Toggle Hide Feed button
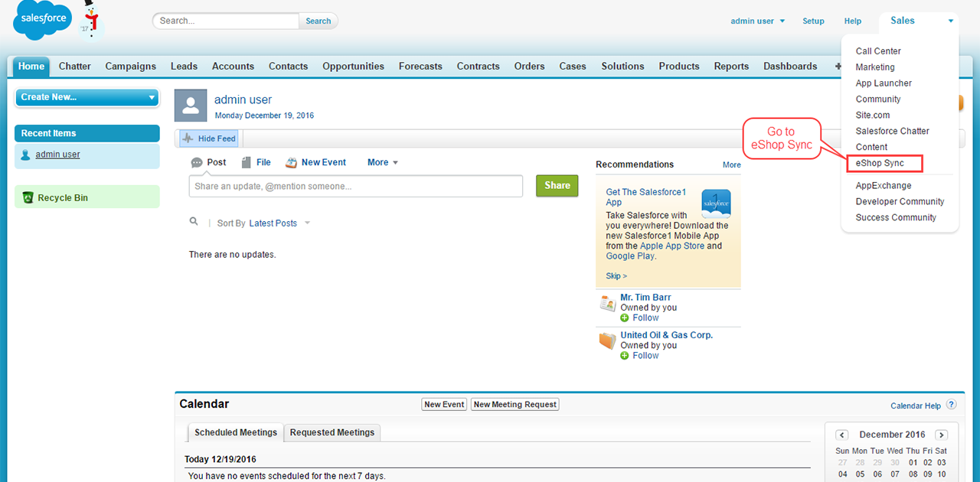Image resolution: width=980 pixels, height=482 pixels. click(x=209, y=138)
